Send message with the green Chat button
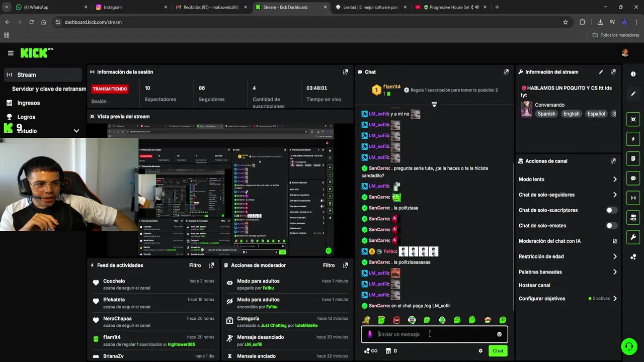Image resolution: width=644 pixels, height=362 pixels. pyautogui.click(x=498, y=351)
